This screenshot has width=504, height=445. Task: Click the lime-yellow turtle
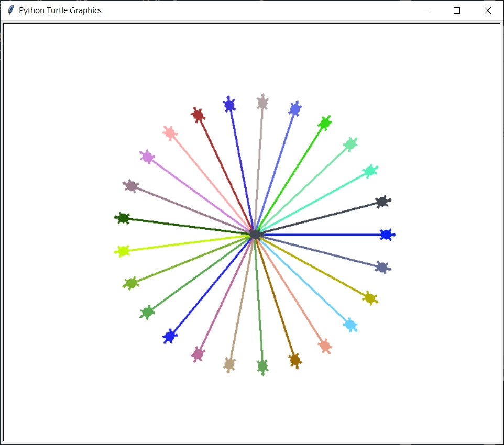[x=123, y=251]
